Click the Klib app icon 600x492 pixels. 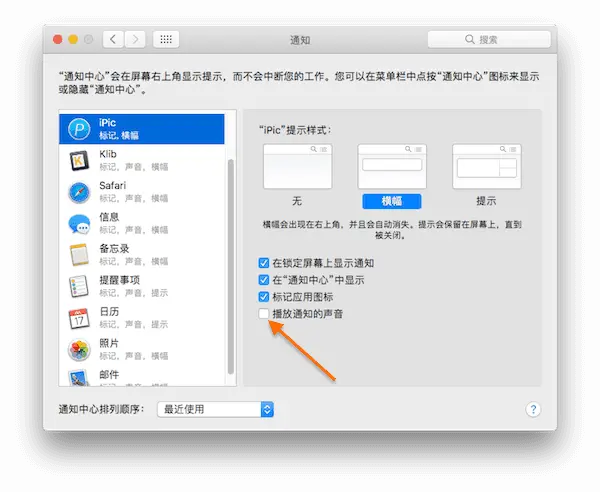click(x=79, y=161)
